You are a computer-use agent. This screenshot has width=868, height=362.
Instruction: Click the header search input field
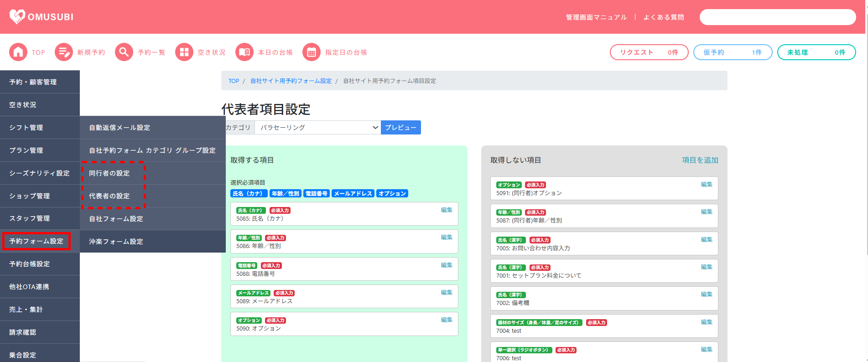point(777,17)
